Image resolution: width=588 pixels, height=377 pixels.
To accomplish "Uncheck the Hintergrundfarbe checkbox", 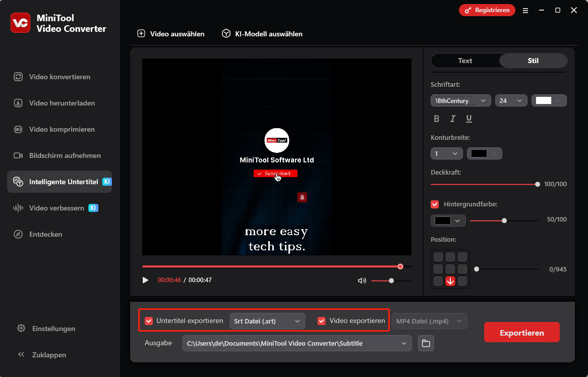I will [x=435, y=204].
